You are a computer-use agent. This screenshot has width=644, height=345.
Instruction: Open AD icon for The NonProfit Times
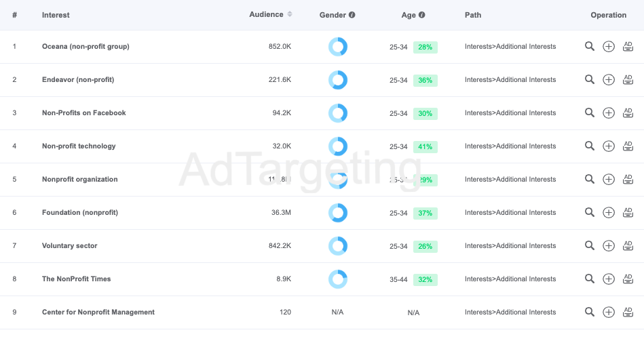coord(628,279)
